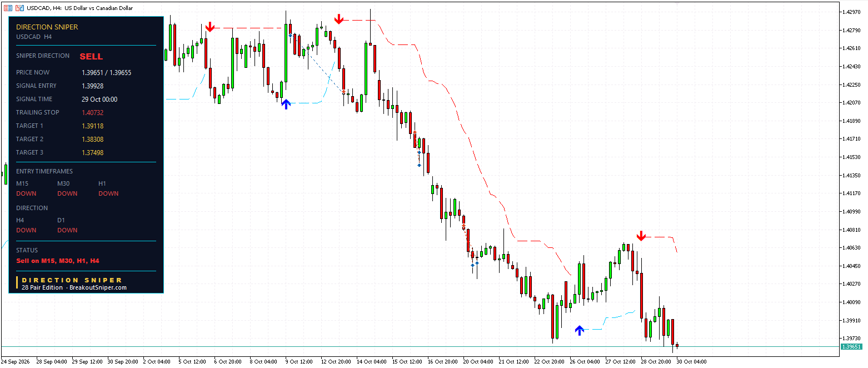Click the Target 2 value 1.38308
The image size is (868, 368).
(x=93, y=139)
